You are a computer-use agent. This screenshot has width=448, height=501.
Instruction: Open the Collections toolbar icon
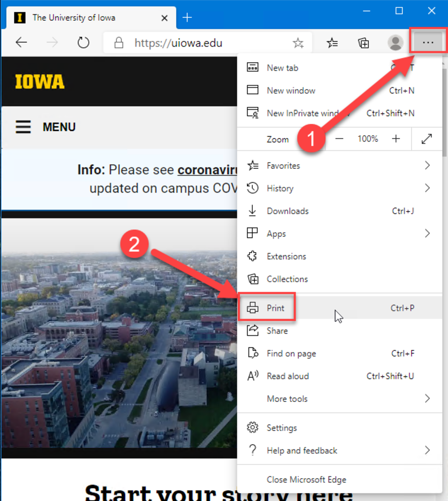363,42
